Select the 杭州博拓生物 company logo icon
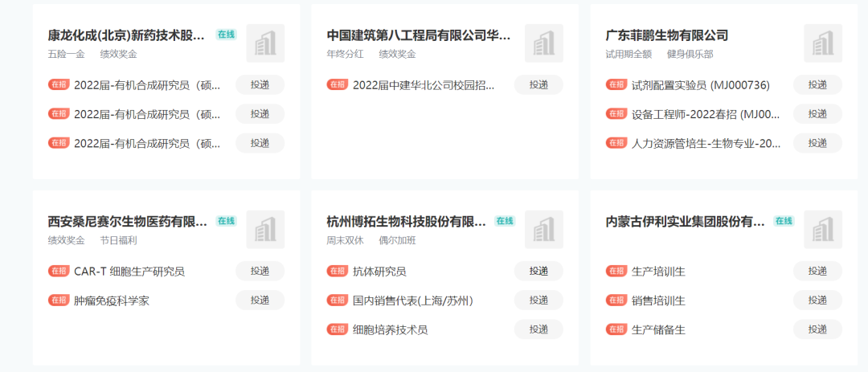The width and height of the screenshot is (868, 372). (544, 230)
